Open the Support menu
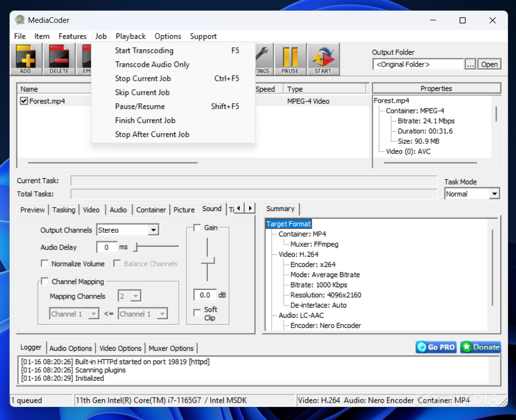The width and height of the screenshot is (516, 420). (x=203, y=36)
